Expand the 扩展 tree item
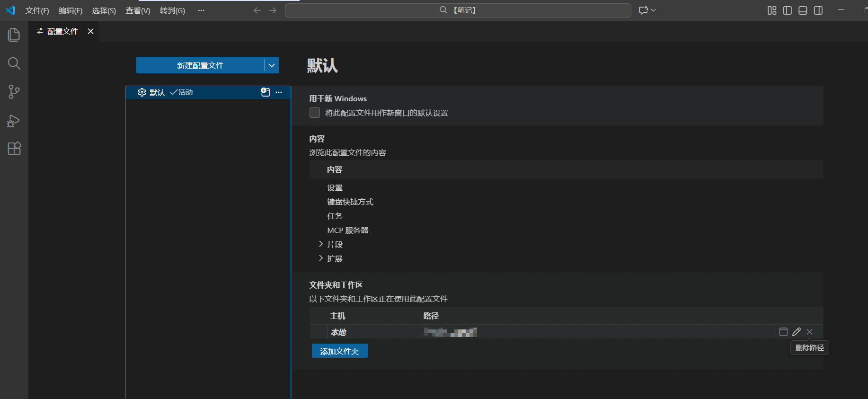 tap(321, 258)
